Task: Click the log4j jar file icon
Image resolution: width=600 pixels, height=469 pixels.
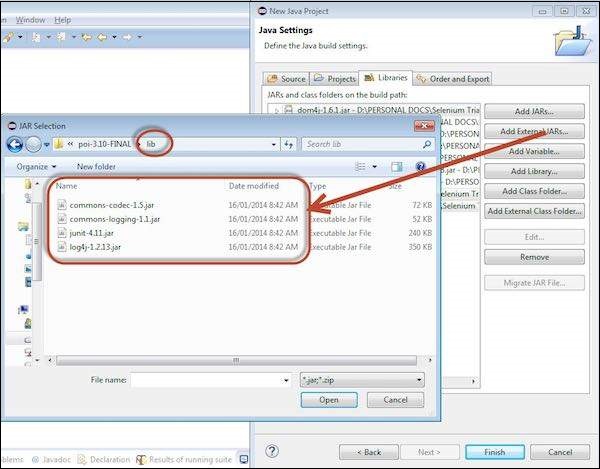Action: [x=62, y=247]
